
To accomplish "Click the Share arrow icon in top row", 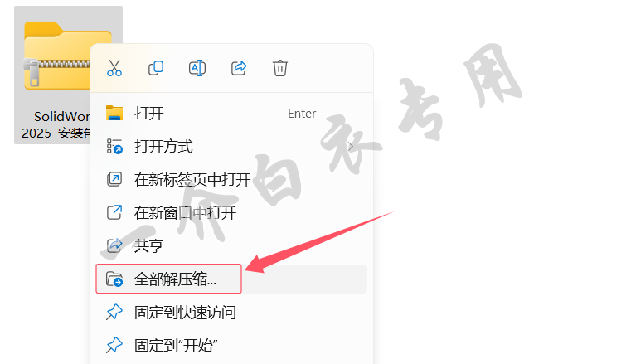I will (239, 68).
